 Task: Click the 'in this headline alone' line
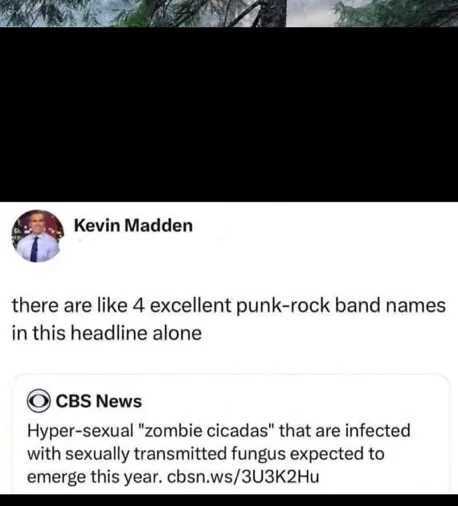click(x=107, y=333)
